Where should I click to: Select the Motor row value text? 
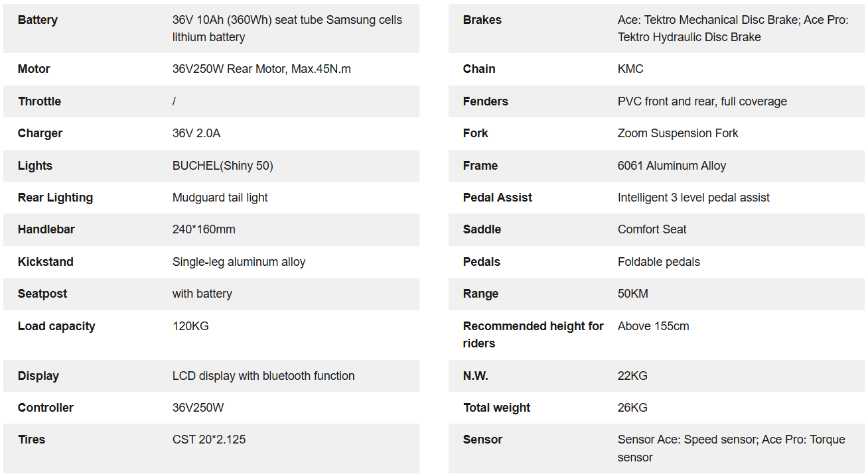pos(261,69)
